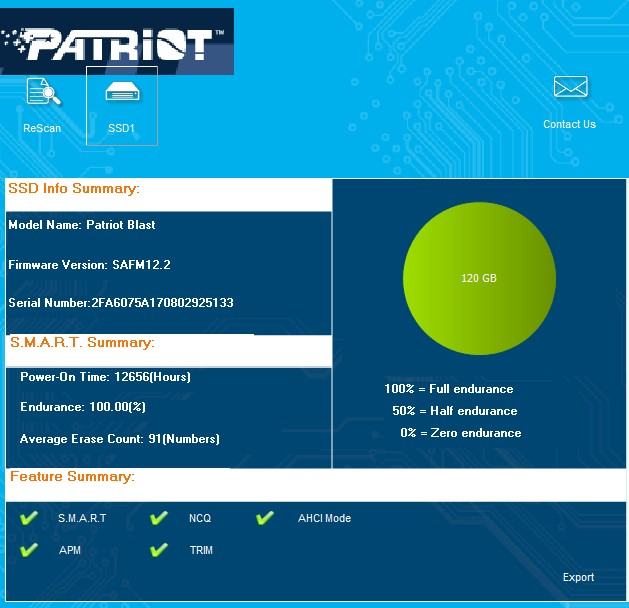The image size is (629, 608).
Task: Click Power-On Time: 12656(Hours) text
Action: click(106, 377)
